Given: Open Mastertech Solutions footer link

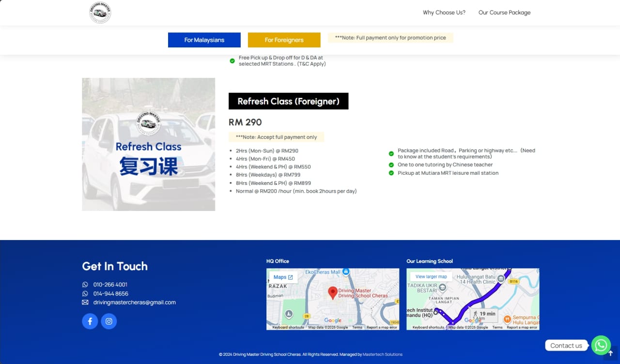Looking at the screenshot, I should pos(383,354).
